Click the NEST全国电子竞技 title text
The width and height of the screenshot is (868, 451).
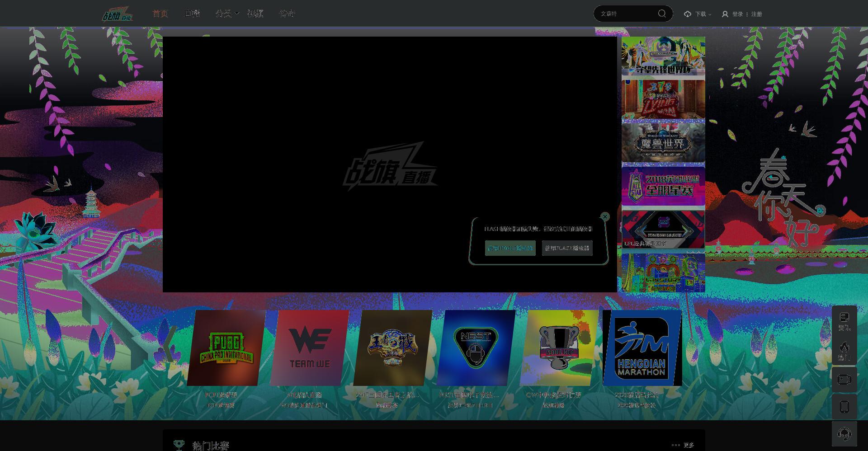469,395
